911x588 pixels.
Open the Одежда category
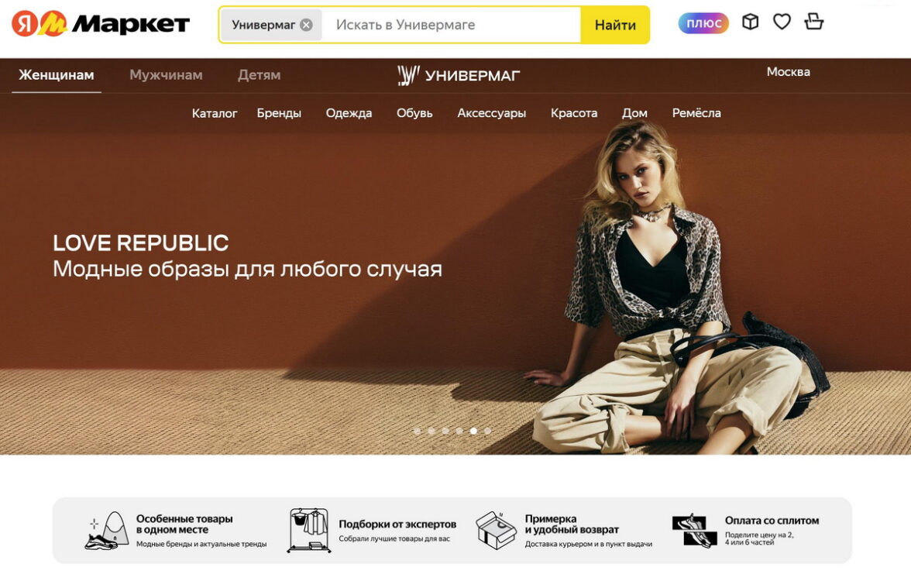click(x=349, y=113)
